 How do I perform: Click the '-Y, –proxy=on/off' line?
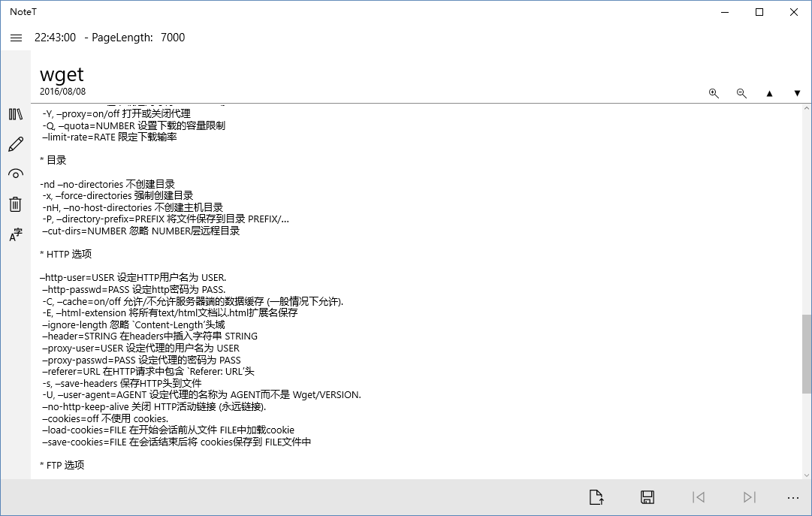tap(116, 113)
